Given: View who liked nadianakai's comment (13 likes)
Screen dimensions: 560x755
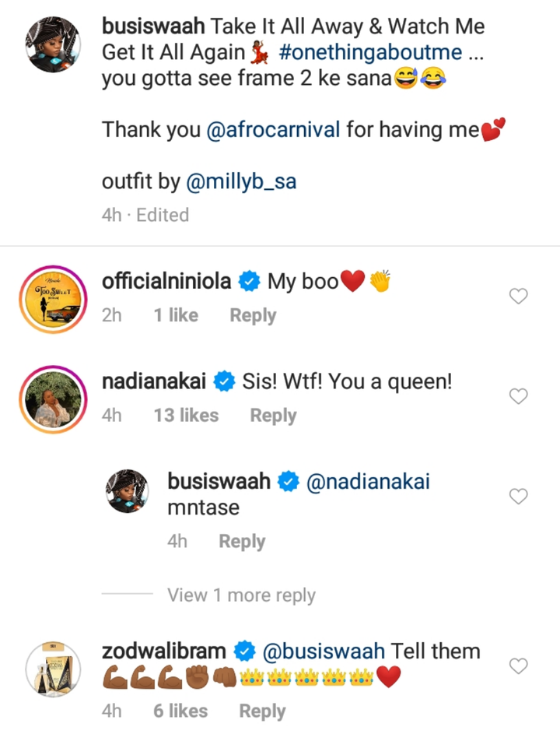Looking at the screenshot, I should click(186, 416).
